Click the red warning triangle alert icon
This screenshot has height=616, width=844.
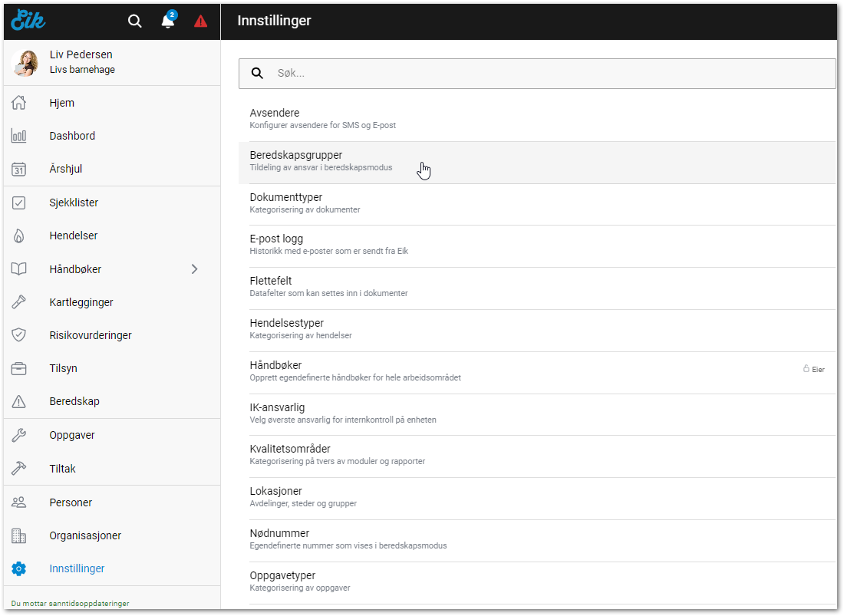(x=200, y=21)
